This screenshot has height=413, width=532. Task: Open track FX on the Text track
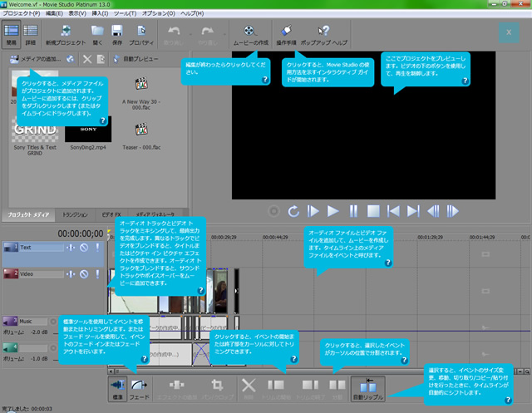(71, 248)
